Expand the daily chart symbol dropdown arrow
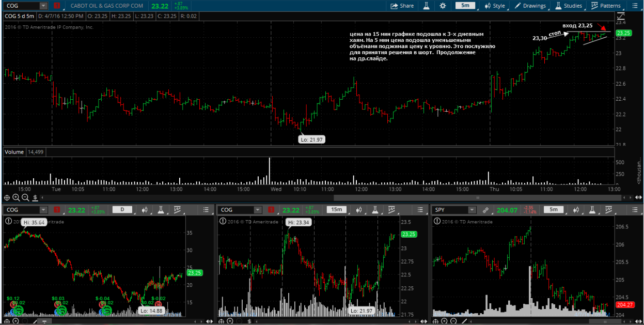 [x=43, y=210]
